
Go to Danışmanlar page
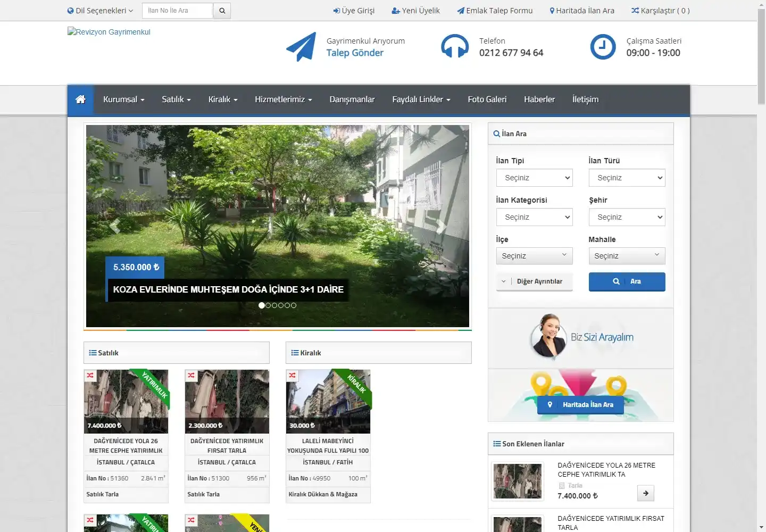(x=352, y=99)
